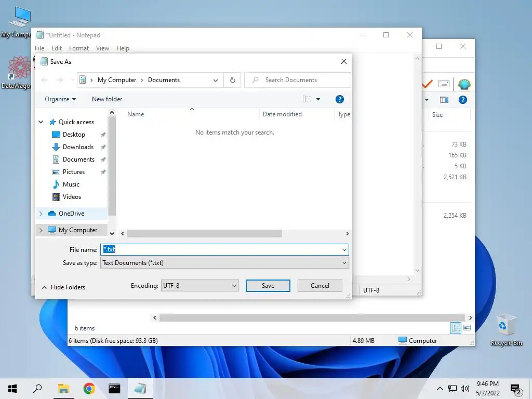This screenshot has width=532, height=399.
Task: Click the taskbar search icon
Action: [x=37, y=389]
